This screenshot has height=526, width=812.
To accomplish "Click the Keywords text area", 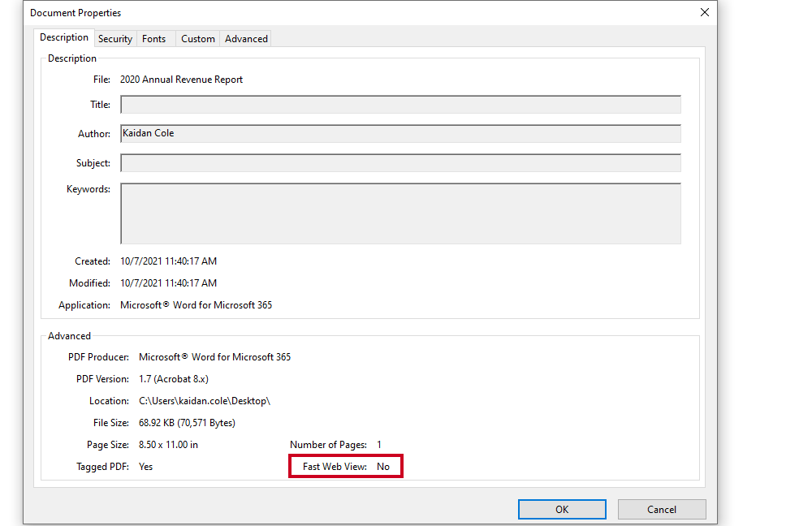I will [400, 213].
